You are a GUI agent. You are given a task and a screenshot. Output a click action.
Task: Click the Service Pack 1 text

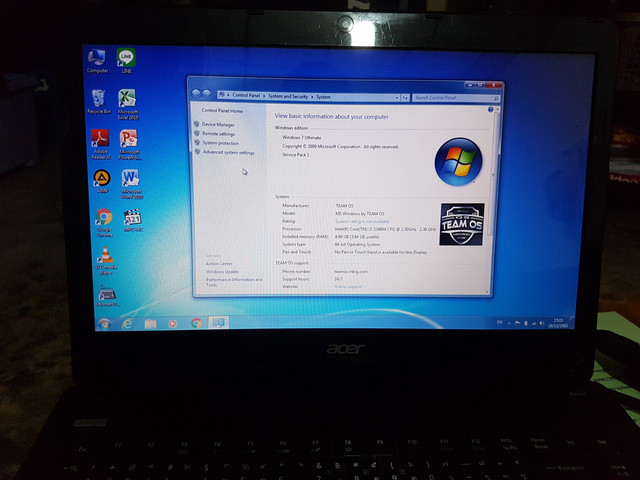point(296,155)
